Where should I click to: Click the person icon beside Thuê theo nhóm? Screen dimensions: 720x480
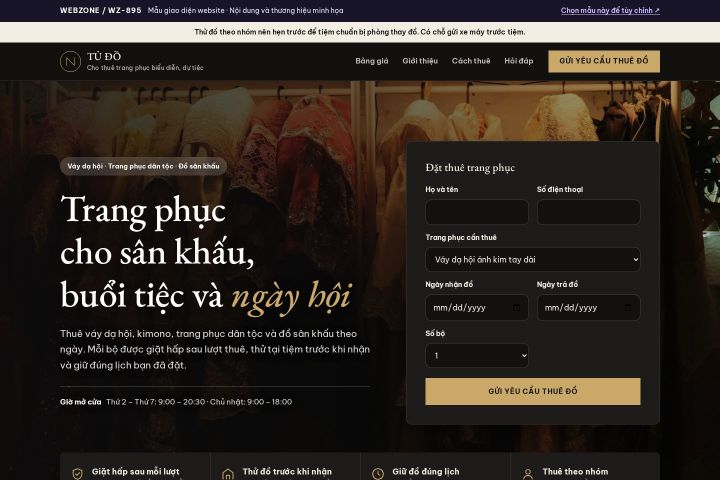coord(528,474)
